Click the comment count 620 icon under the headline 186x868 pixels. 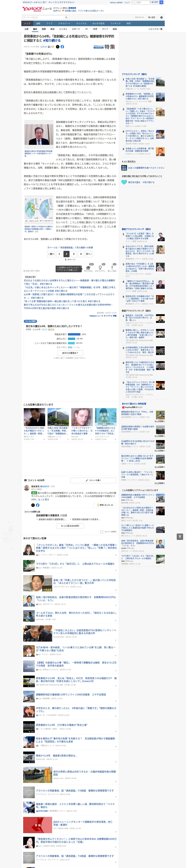(x=44, y=47)
